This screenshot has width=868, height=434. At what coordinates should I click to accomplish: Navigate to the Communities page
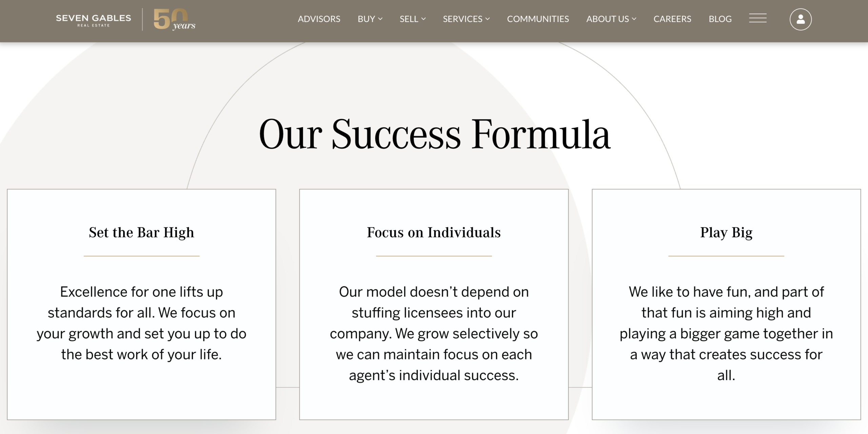[538, 19]
